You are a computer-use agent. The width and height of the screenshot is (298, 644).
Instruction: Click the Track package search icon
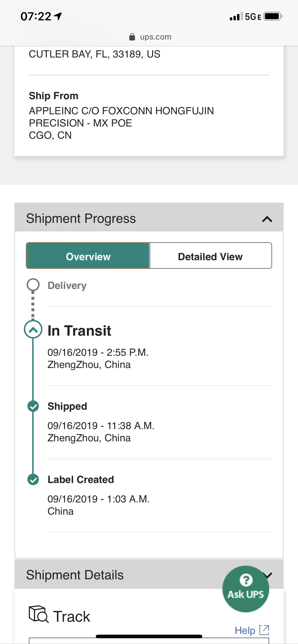[x=39, y=614]
